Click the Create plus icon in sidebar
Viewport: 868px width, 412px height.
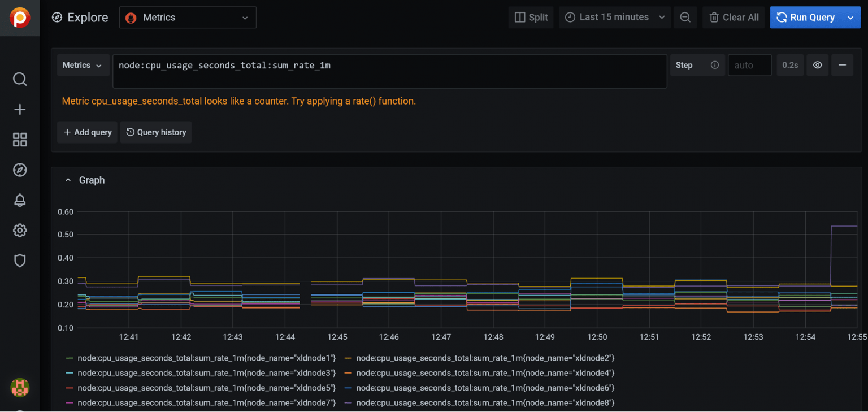20,109
